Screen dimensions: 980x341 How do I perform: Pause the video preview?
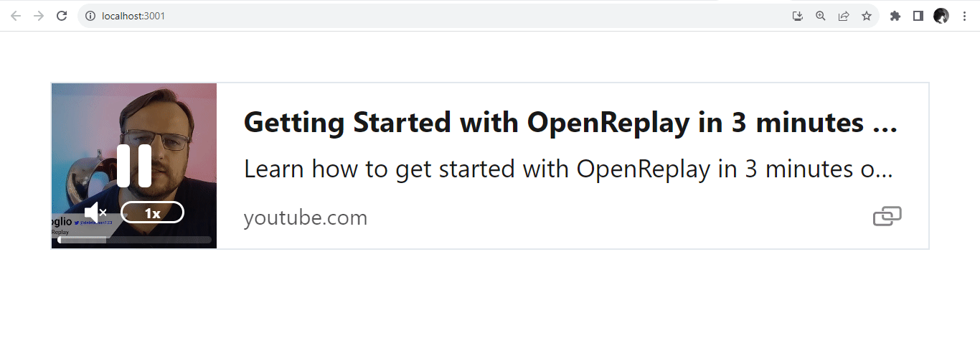click(x=134, y=166)
